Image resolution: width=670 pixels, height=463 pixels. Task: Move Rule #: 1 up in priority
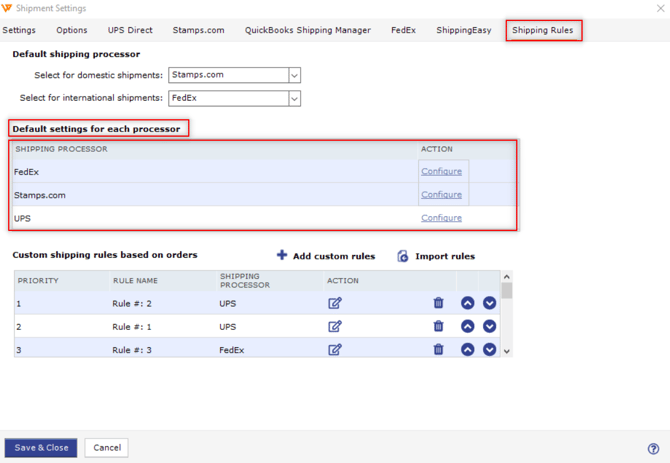[x=467, y=326]
